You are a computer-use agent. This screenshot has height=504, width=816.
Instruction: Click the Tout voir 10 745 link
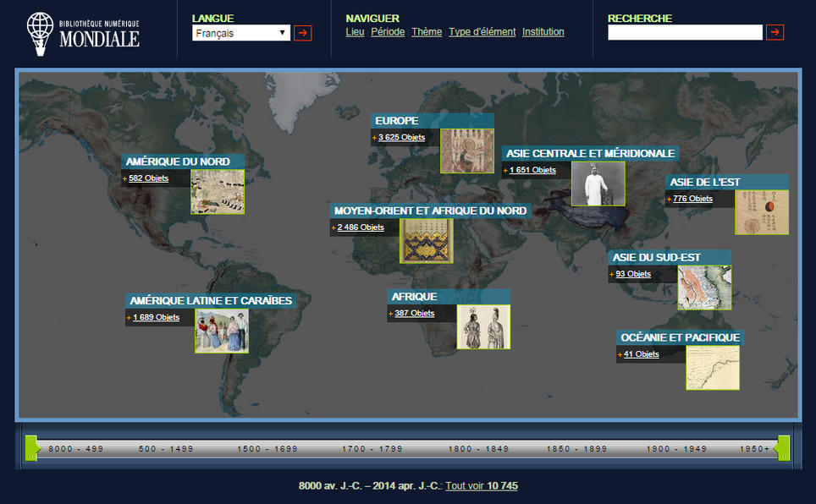click(481, 486)
